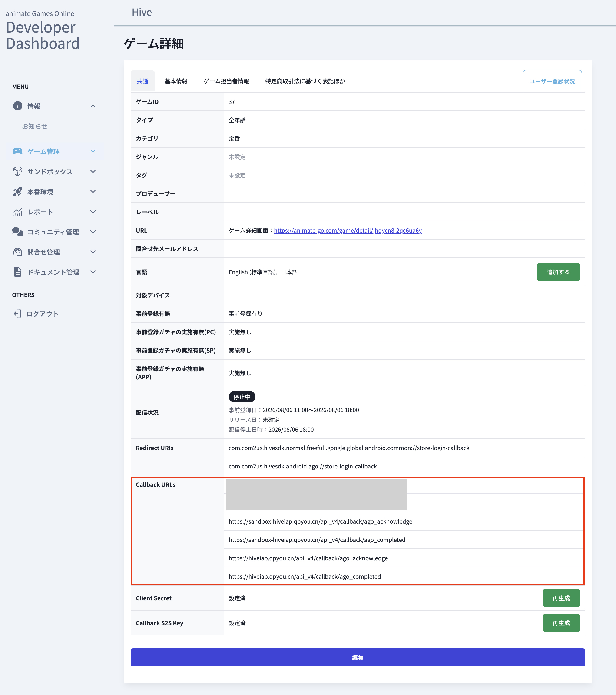Image resolution: width=616 pixels, height=695 pixels.
Task: Expand the ゲーム管理 chevron
Action: click(93, 151)
